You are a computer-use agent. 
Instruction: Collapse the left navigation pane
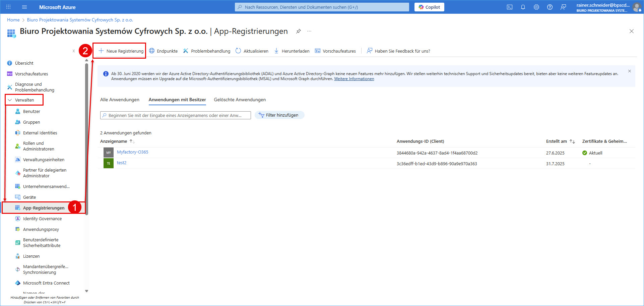point(74,51)
